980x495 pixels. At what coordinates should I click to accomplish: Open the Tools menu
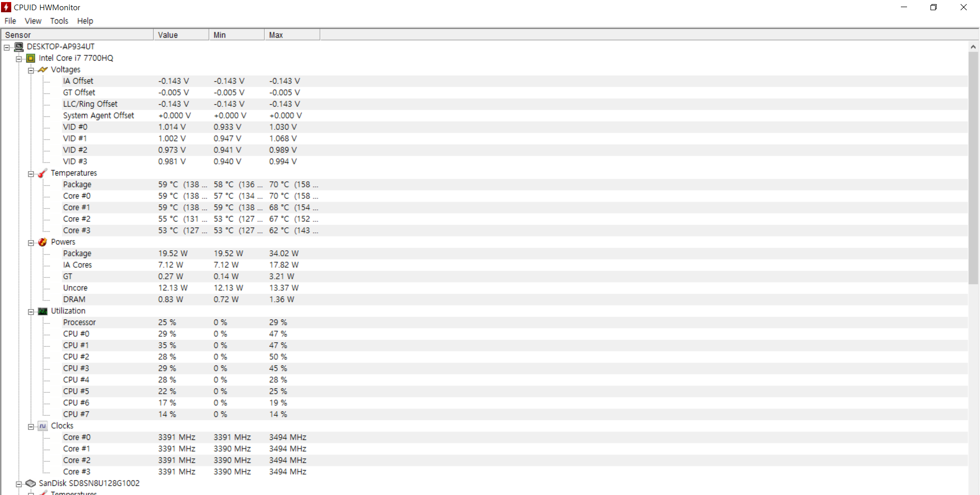pyautogui.click(x=59, y=21)
